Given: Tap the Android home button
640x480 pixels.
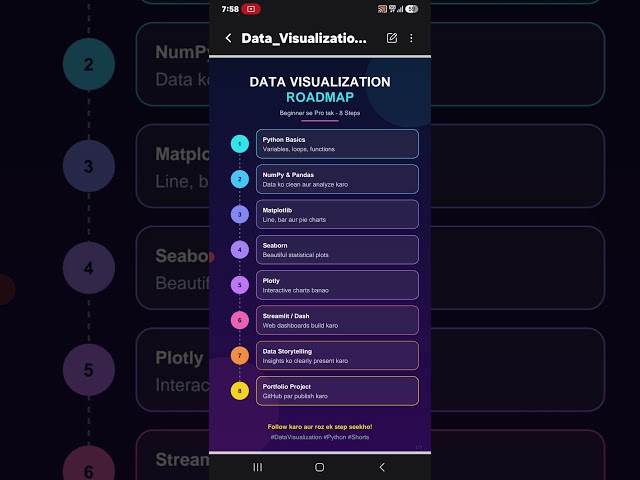Looking at the screenshot, I should [320, 467].
